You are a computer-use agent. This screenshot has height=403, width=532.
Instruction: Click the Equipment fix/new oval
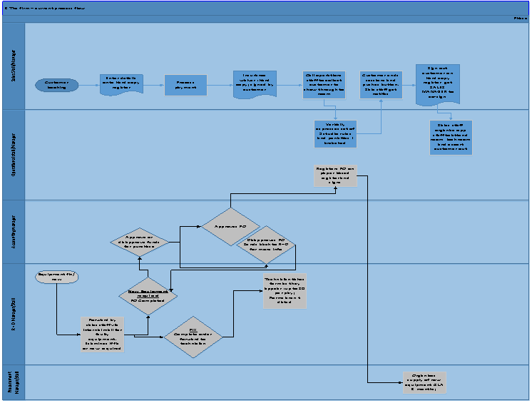point(58,276)
